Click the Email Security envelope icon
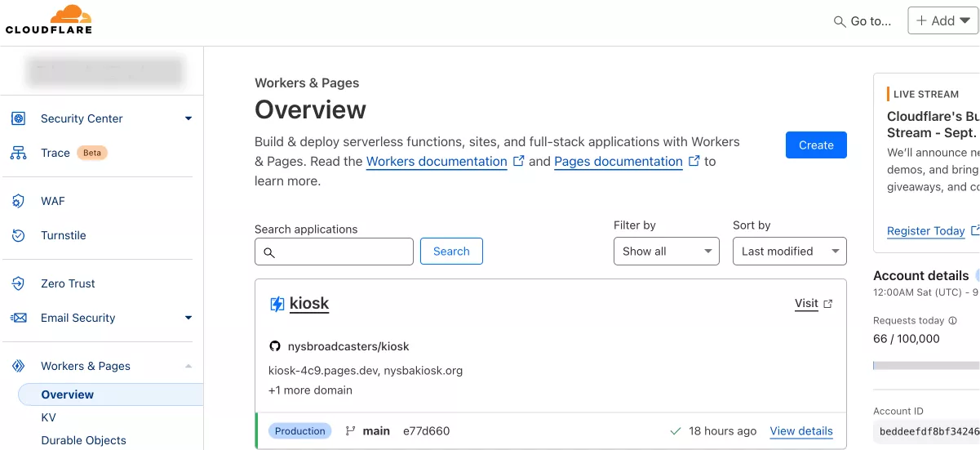 pos(18,318)
